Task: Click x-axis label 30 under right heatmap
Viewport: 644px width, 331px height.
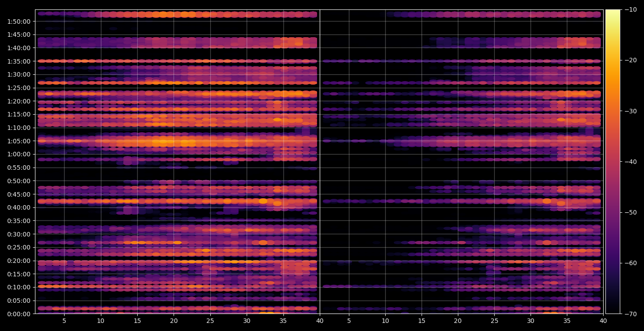Action: point(531,321)
